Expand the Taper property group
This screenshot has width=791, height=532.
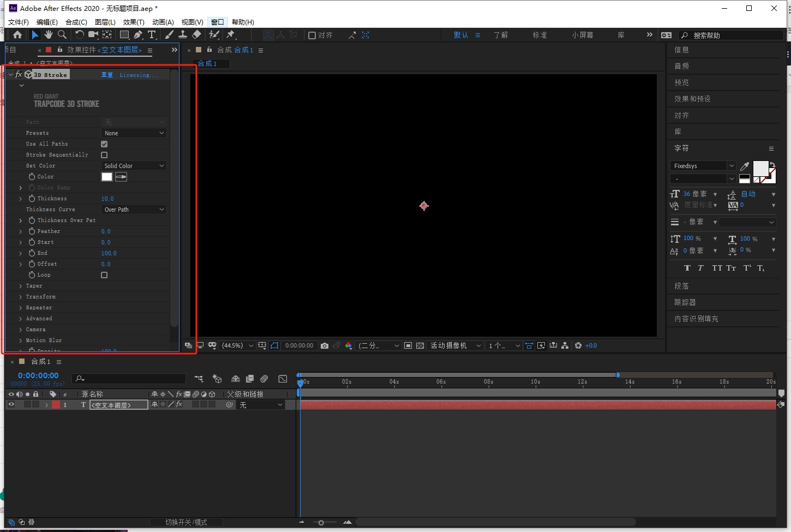[21, 286]
